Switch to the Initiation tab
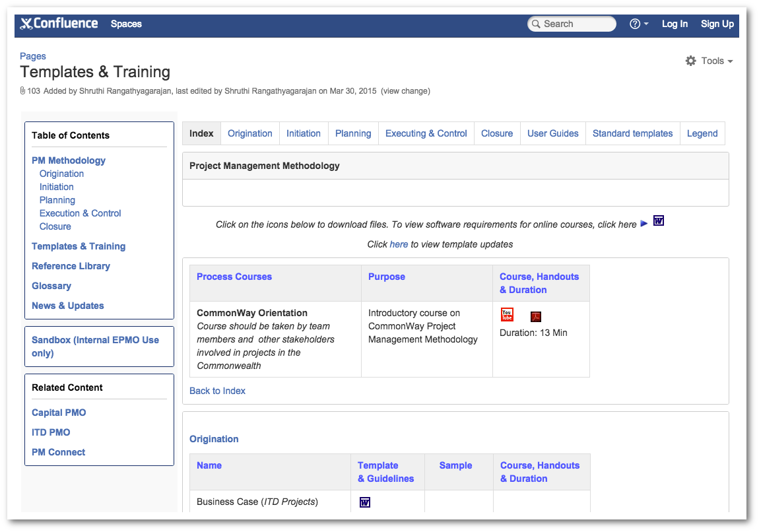This screenshot has width=759, height=532. 304,133
